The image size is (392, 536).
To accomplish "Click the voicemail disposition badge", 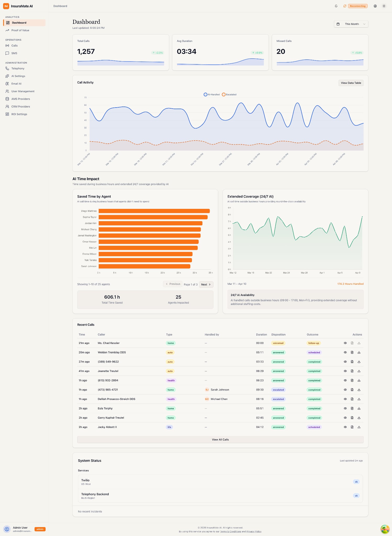I will point(278,343).
